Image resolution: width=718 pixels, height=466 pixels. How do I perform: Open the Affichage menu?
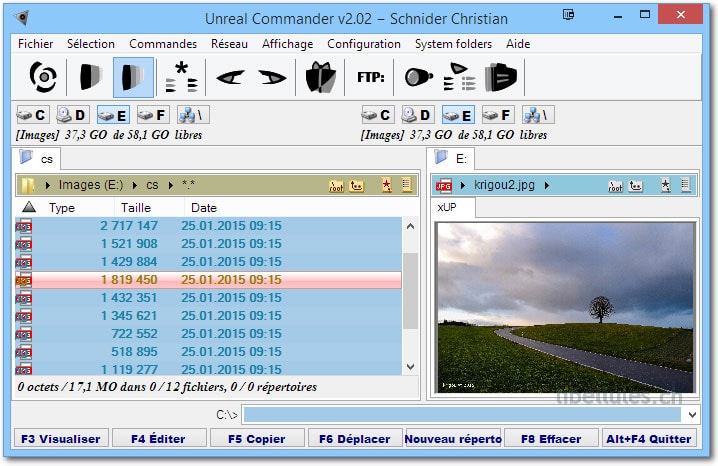(287, 44)
